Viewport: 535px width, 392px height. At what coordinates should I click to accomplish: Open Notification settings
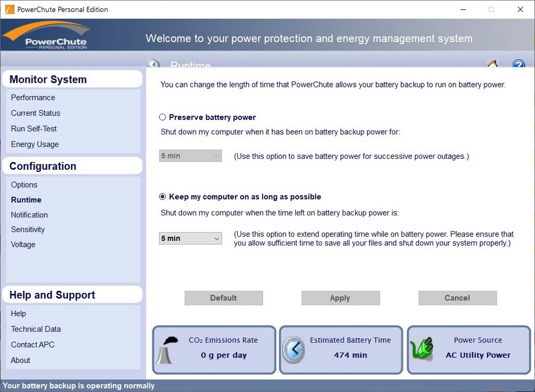click(29, 215)
